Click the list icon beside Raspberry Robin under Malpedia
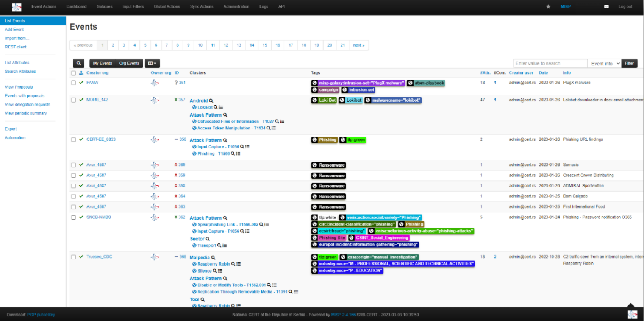The height and width of the screenshot is (321, 644). 239,264
